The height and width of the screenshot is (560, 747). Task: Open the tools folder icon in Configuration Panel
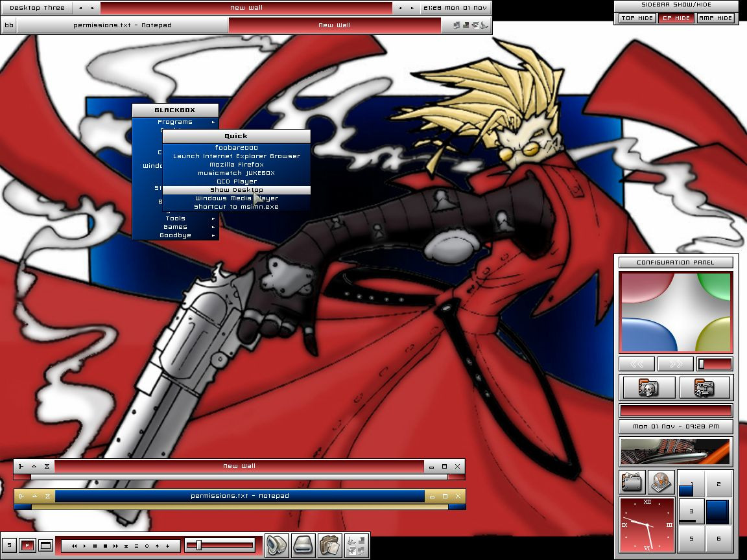(x=704, y=387)
